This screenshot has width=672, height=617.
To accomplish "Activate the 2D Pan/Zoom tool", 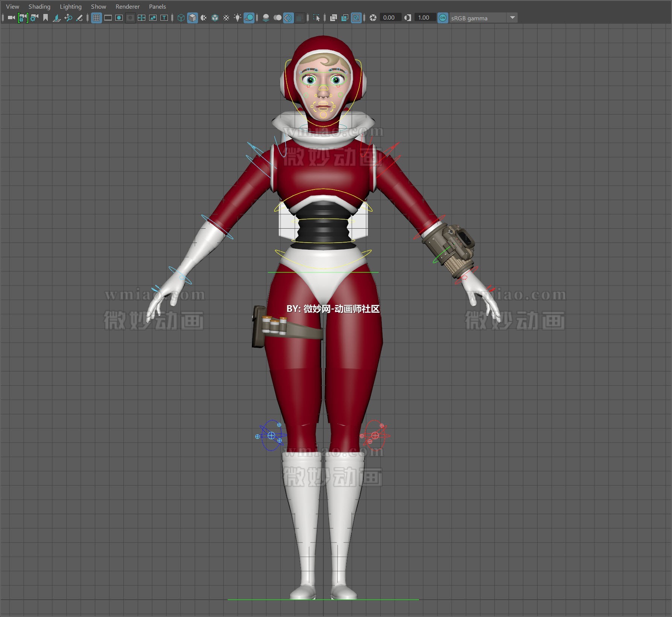I will click(69, 18).
